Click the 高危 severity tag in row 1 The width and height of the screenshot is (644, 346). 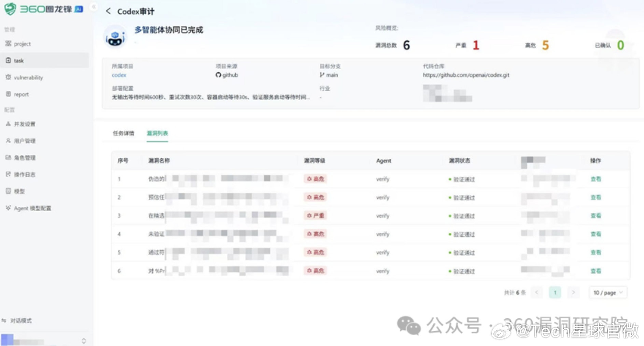tap(316, 179)
